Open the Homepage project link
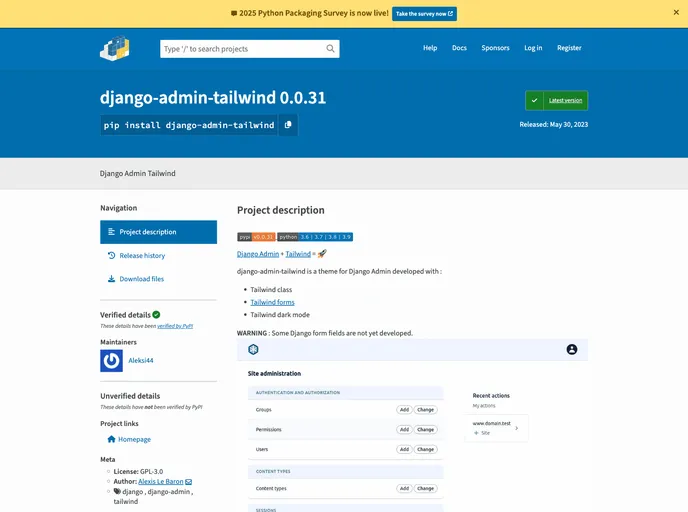This screenshot has height=512, width=688. tap(134, 439)
